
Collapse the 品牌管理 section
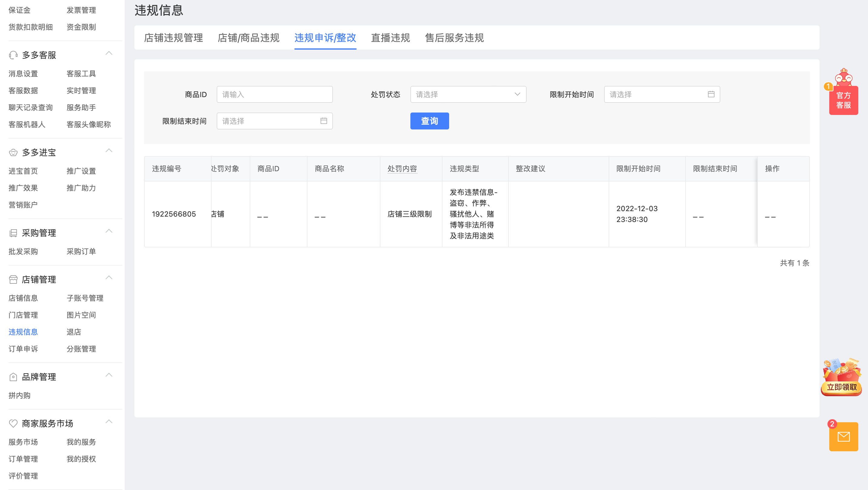[x=109, y=375]
